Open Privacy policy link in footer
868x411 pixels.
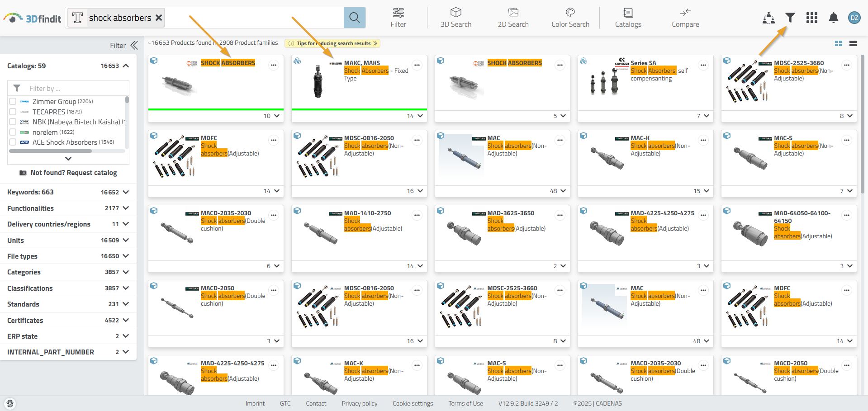(x=359, y=403)
